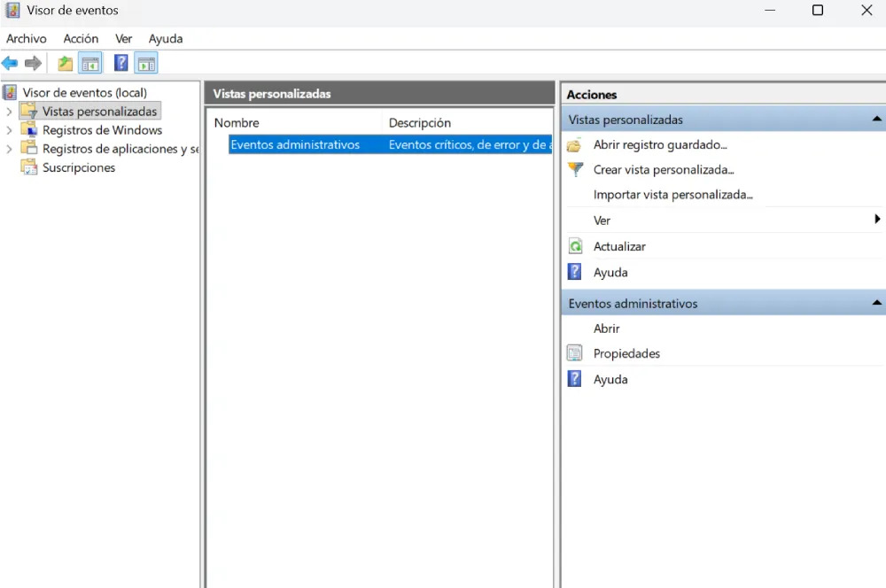The image size is (886, 588).
Task: Click the funnel icon for Crear vista personalizada
Action: click(x=575, y=169)
